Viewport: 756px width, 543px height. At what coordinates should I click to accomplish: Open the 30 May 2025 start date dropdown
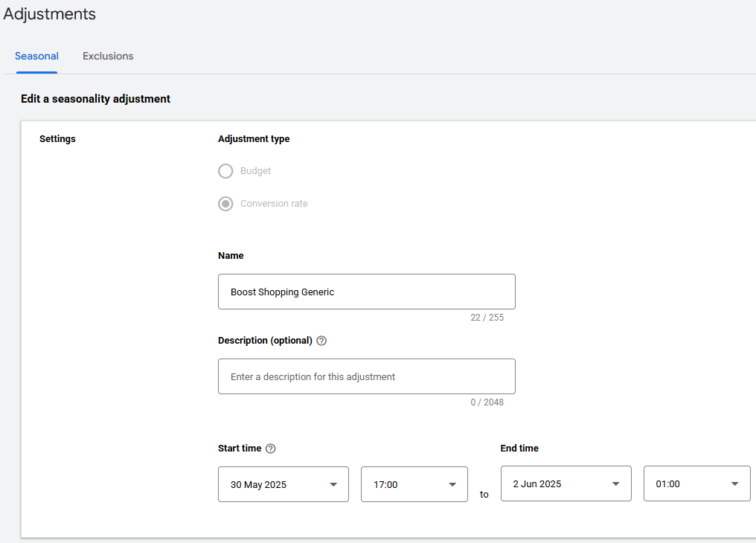(283, 484)
